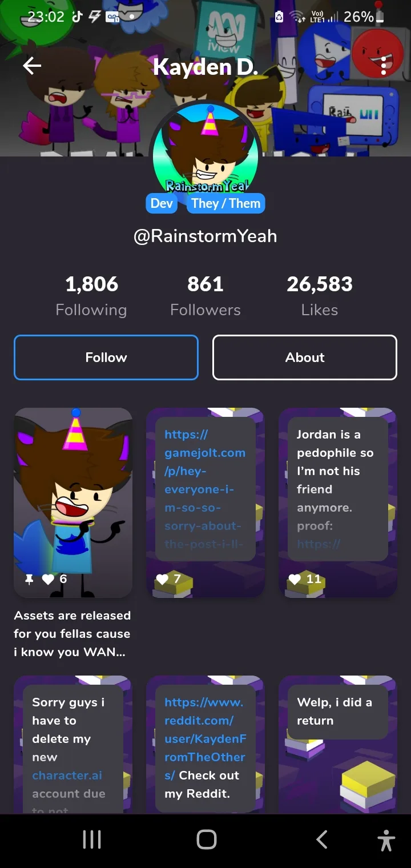
Task: Go back using the top-left arrow
Action: point(32,66)
